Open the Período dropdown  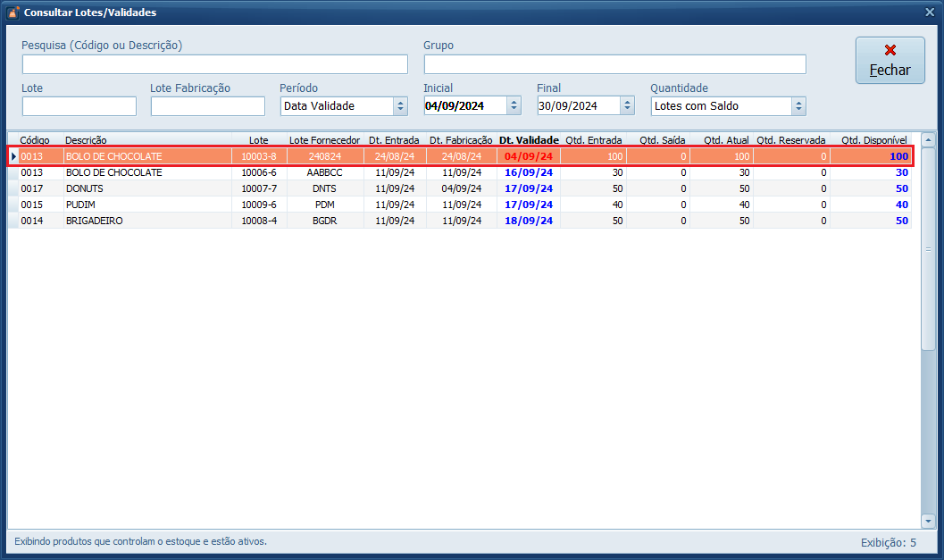[400, 106]
